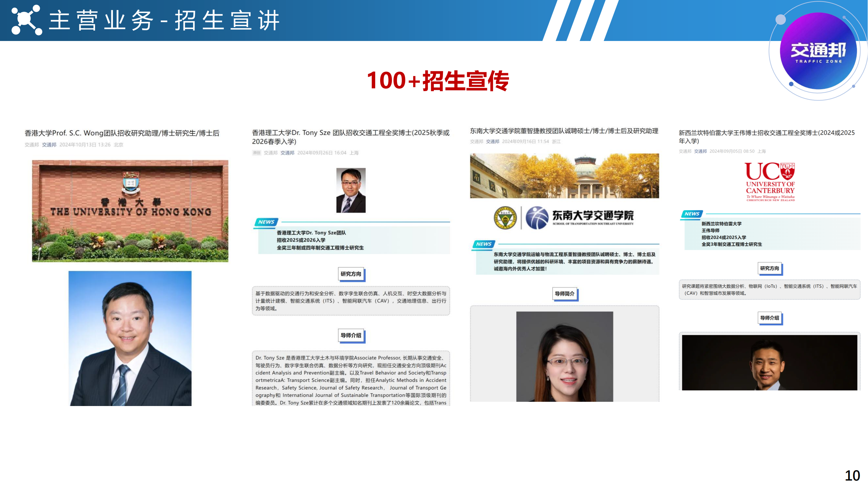868x488 pixels.
Task: Click the page number 10
Action: click(852, 476)
